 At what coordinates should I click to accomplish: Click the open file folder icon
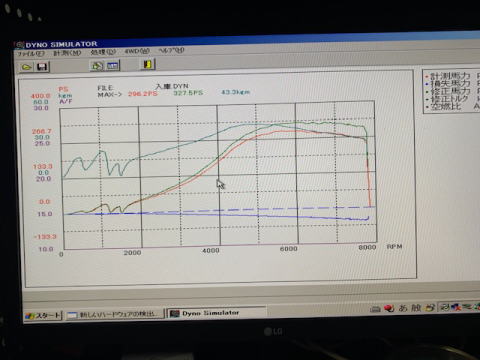(x=27, y=67)
